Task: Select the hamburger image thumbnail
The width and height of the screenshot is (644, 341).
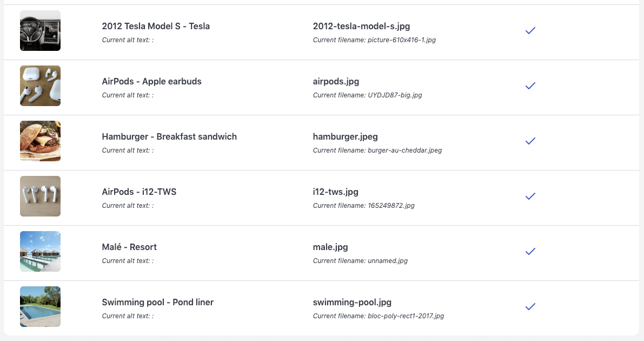Action: (40, 141)
